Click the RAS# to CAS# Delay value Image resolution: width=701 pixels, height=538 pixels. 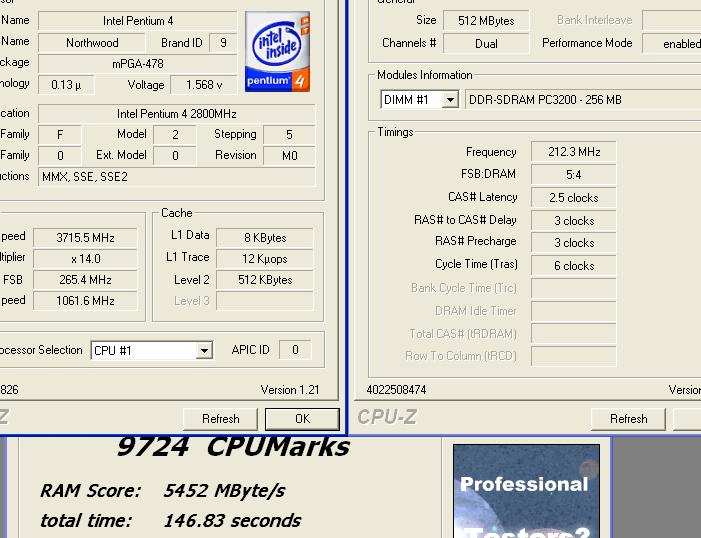[x=574, y=220]
